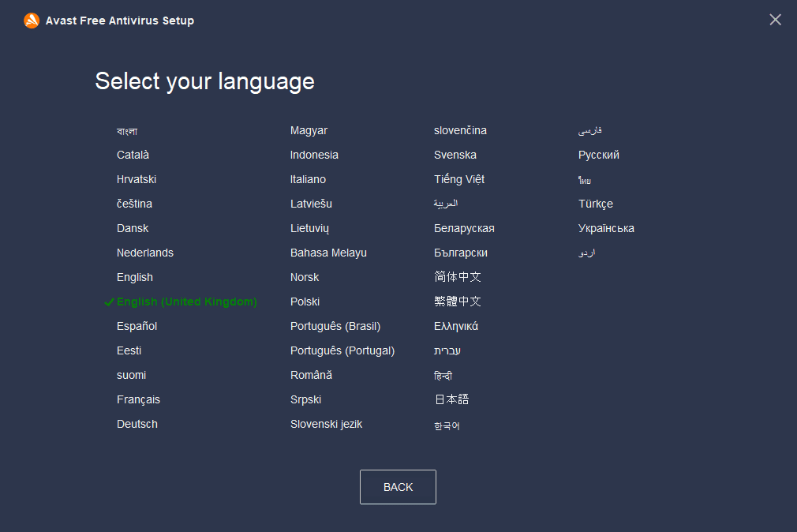Select Hrvatski language
Image resolution: width=797 pixels, height=532 pixels.
click(x=137, y=179)
